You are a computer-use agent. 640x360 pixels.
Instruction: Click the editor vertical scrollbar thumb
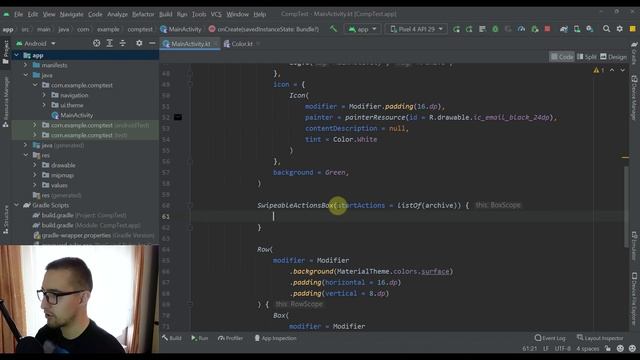626,206
